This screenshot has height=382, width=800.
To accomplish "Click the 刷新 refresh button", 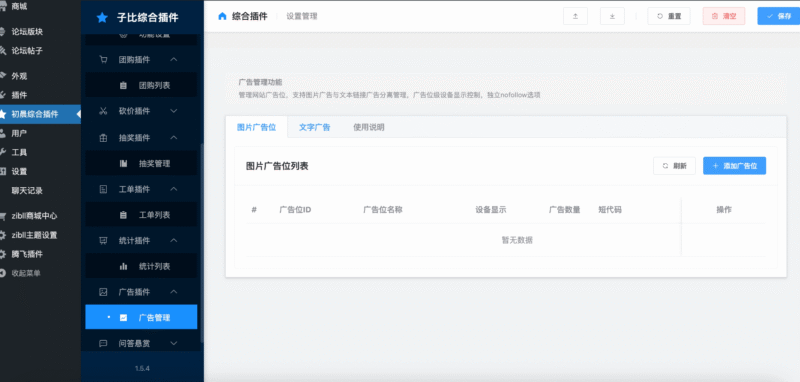I will point(674,166).
